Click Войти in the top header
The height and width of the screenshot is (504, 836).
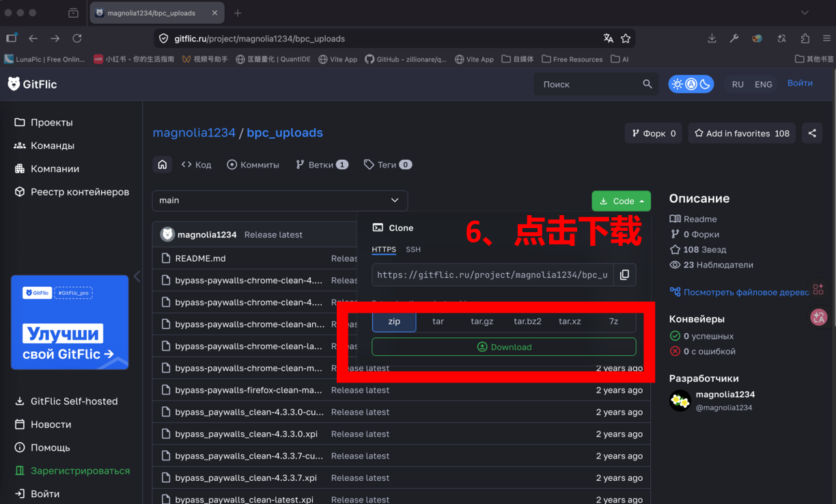point(800,83)
